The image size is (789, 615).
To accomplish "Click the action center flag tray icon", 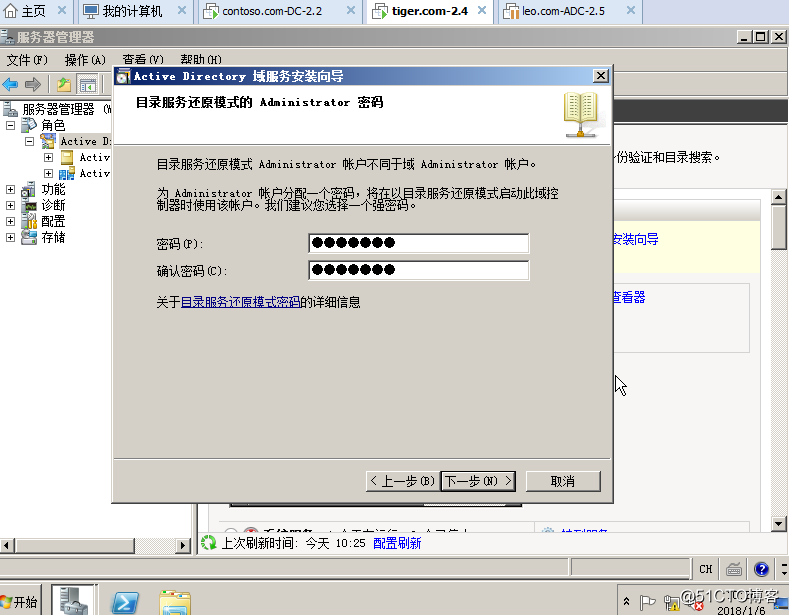I will (647, 601).
